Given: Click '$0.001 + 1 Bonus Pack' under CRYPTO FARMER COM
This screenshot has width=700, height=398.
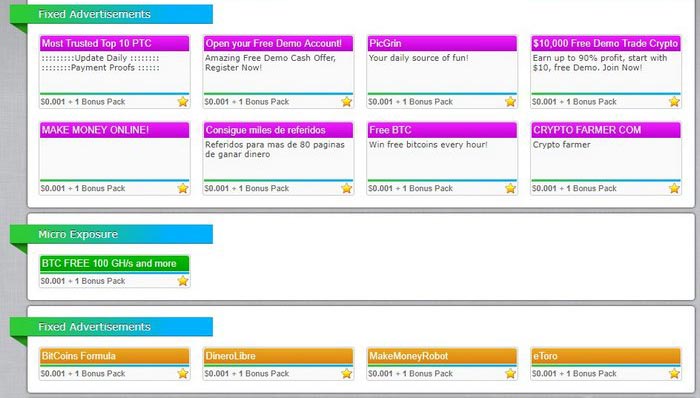Looking at the screenshot, I should click(574, 188).
